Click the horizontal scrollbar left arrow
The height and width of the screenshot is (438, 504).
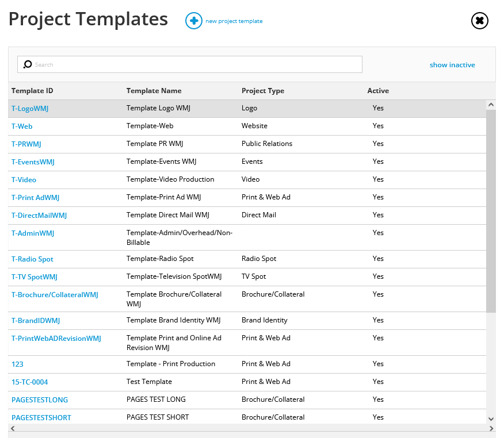tap(13, 428)
